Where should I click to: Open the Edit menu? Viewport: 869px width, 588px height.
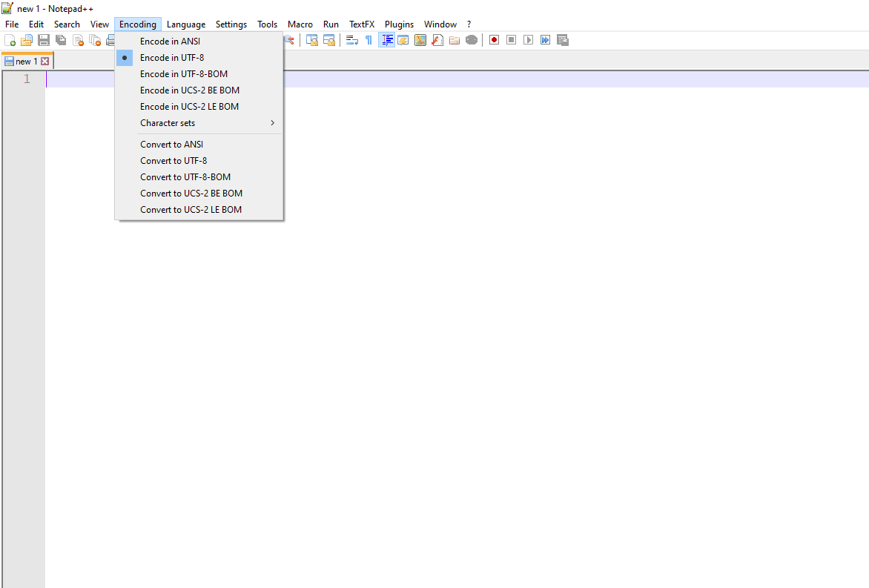coord(36,24)
